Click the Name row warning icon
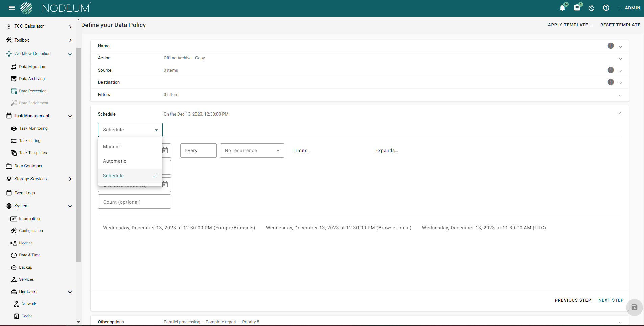 (611, 46)
